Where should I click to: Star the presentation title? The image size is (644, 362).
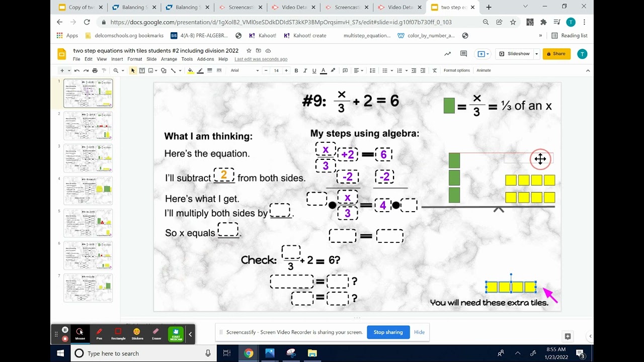249,51
